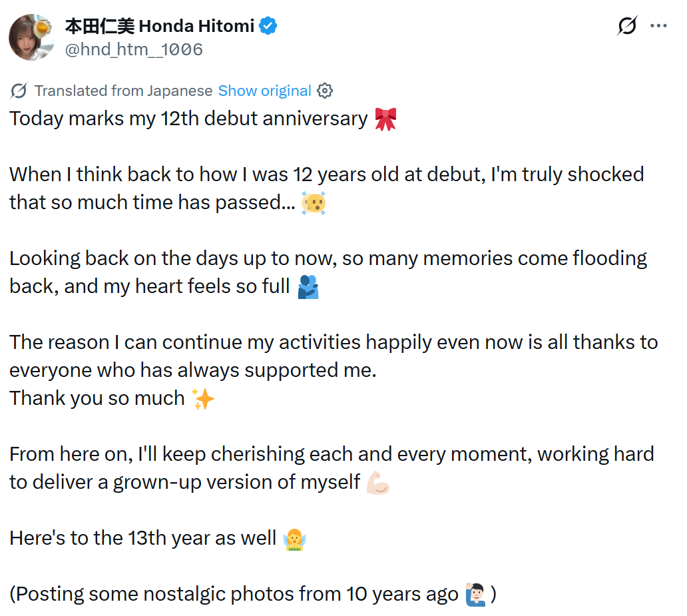The image size is (687, 616).
Task: Click the person raising hand emoji
Action: tap(476, 595)
